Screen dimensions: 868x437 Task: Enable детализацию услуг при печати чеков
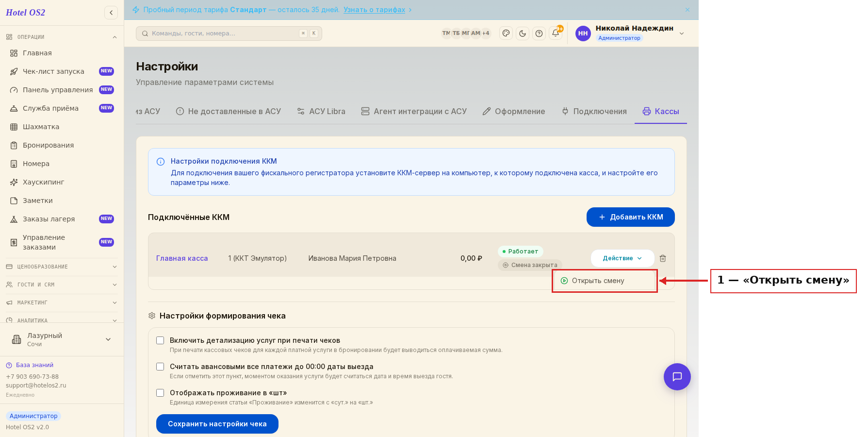pos(160,340)
